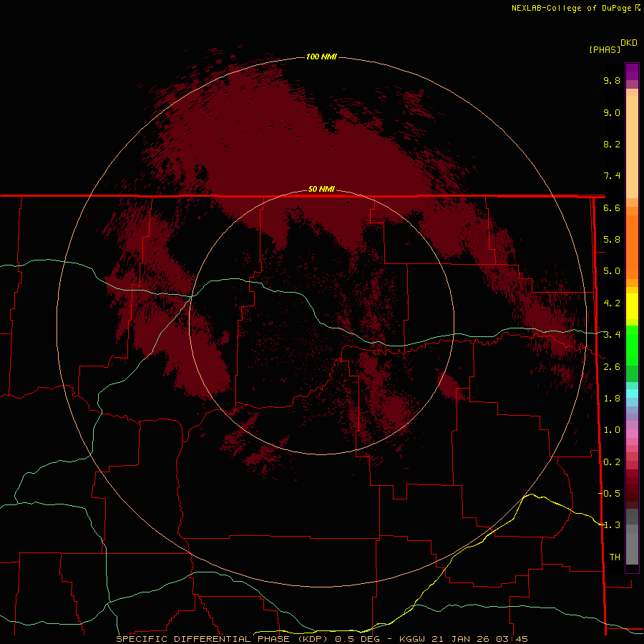Select the bright green color band beside 3.4
This screenshot has width=644, height=644.
632,345
